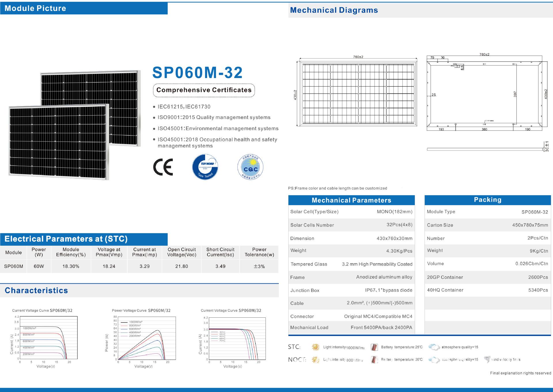This screenshot has width=553, height=392.
Task: Click the Mechanical Parameters table header
Action: pos(351,200)
